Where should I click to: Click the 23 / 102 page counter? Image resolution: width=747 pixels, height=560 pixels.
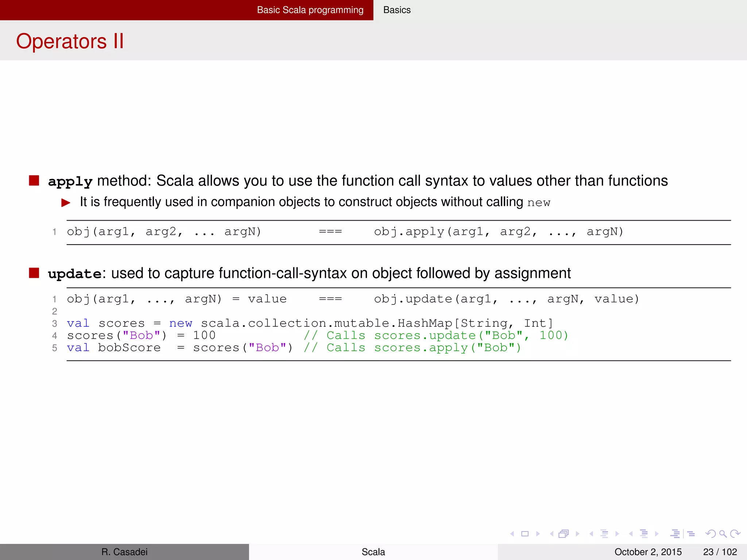(720, 552)
